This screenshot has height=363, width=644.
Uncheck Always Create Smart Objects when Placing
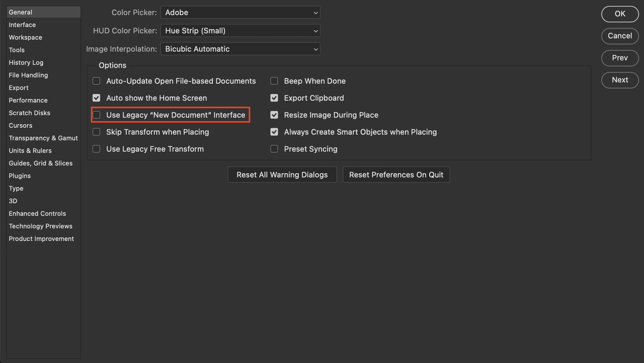[274, 132]
